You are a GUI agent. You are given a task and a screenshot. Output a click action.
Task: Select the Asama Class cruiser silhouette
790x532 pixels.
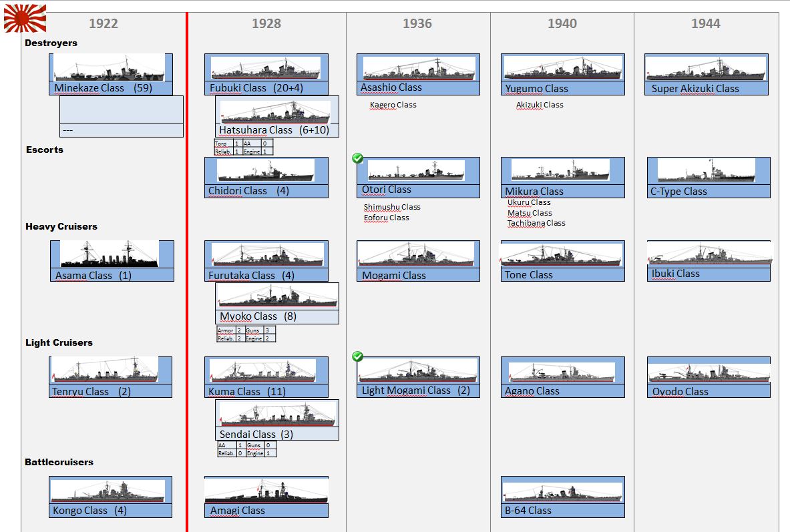pos(110,254)
